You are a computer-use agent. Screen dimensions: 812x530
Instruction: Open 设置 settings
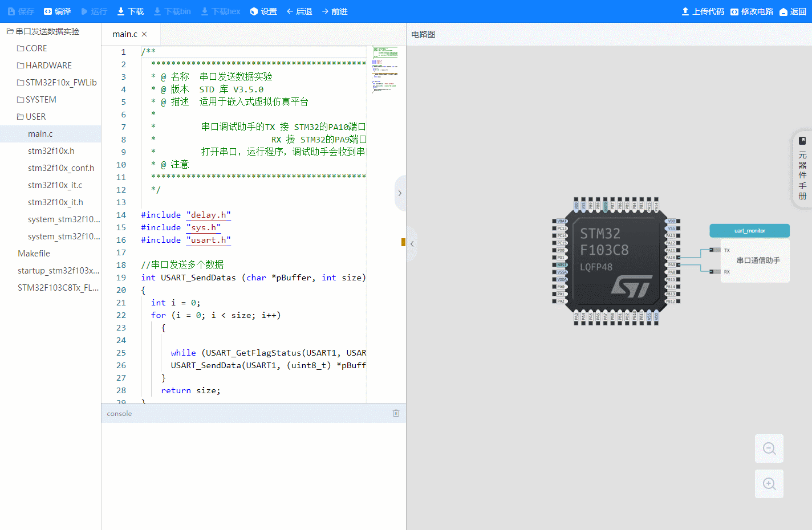263,11
